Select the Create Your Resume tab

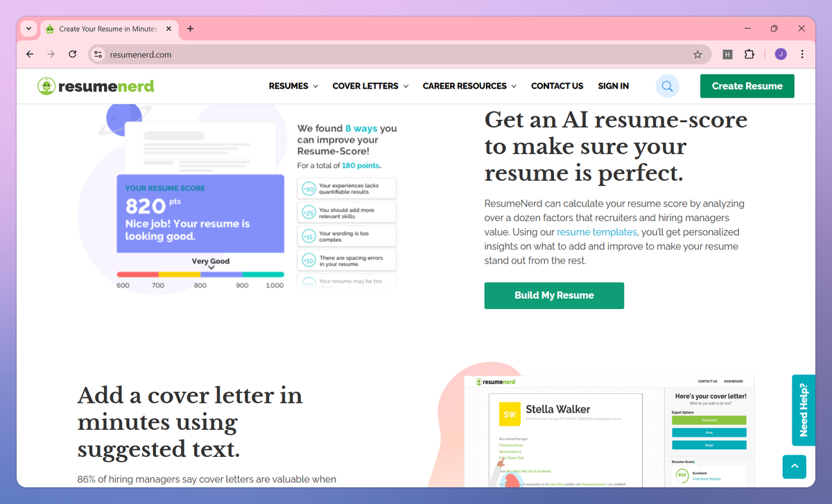[x=104, y=29]
